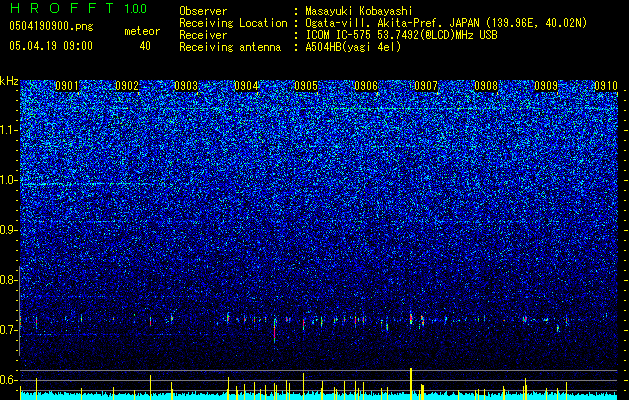
Task: Click the tallest yellow peak near 0907
Action: point(411,383)
